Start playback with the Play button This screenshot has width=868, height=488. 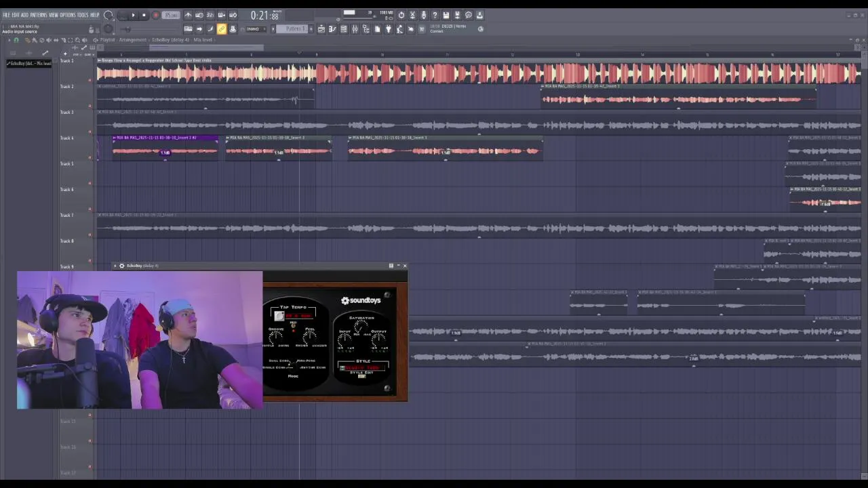[134, 15]
